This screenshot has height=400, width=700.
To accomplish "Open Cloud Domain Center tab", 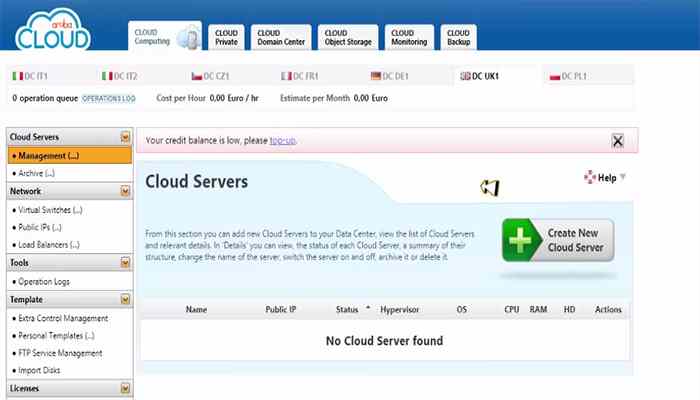I will click(281, 38).
